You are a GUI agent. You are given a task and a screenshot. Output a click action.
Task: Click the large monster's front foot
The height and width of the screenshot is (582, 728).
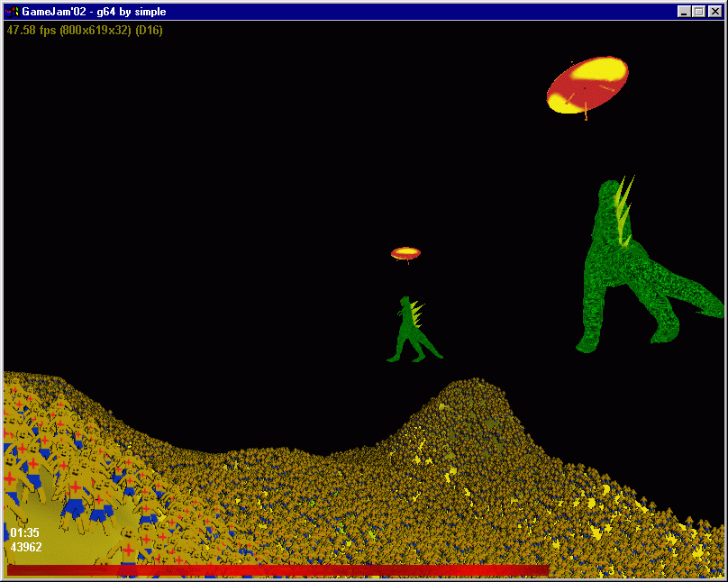[587, 345]
